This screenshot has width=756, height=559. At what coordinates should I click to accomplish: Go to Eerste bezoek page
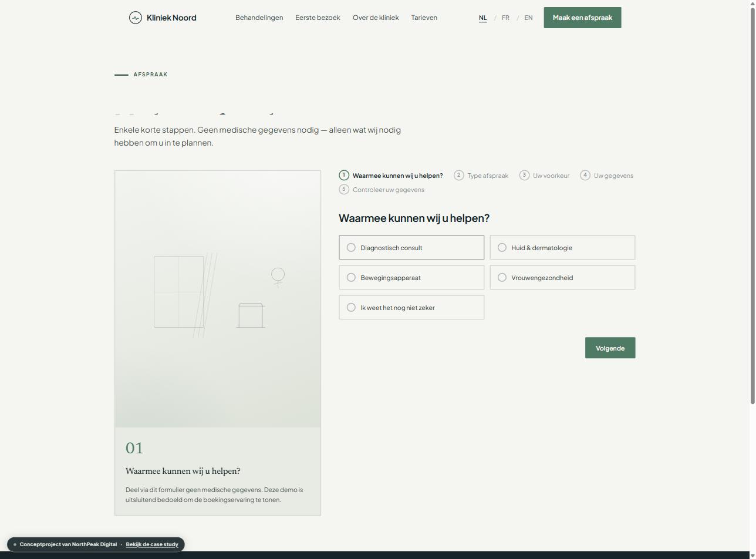coord(318,18)
